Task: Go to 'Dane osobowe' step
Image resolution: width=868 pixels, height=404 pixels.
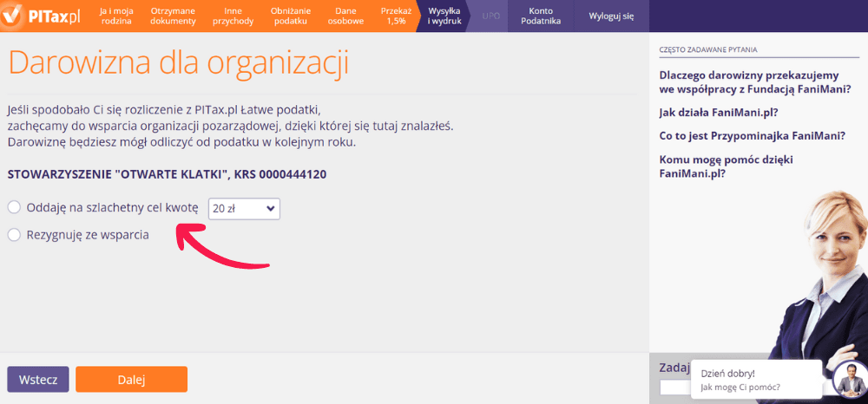Action: coord(345,16)
